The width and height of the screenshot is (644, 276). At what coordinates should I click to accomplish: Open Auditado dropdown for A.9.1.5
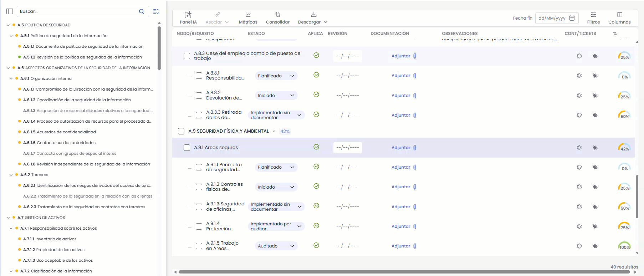pyautogui.click(x=276, y=246)
